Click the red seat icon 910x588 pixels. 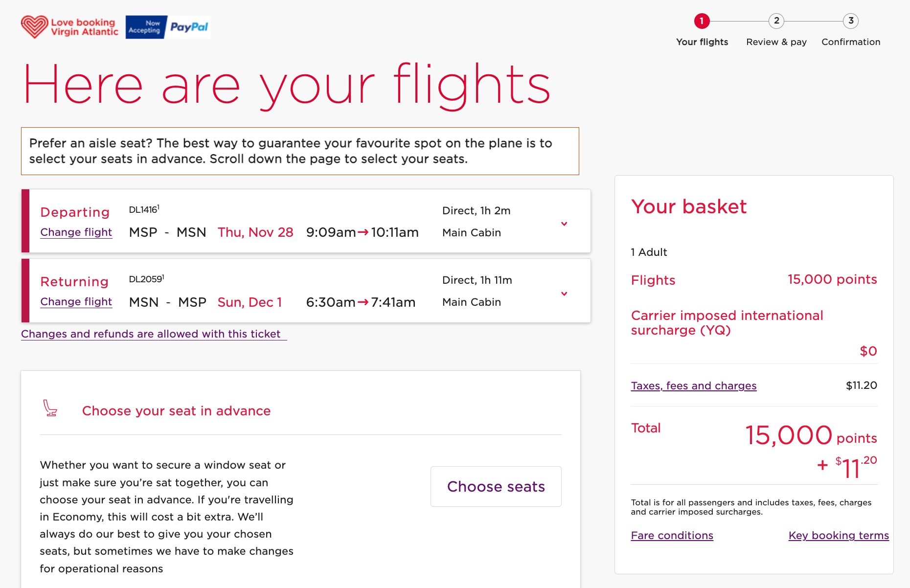click(x=50, y=407)
